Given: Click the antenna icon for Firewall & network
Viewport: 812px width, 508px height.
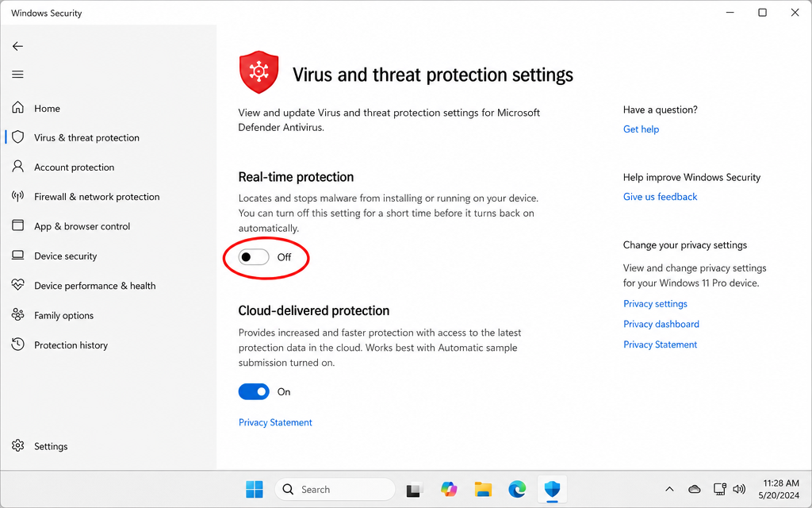Looking at the screenshot, I should pyautogui.click(x=17, y=196).
